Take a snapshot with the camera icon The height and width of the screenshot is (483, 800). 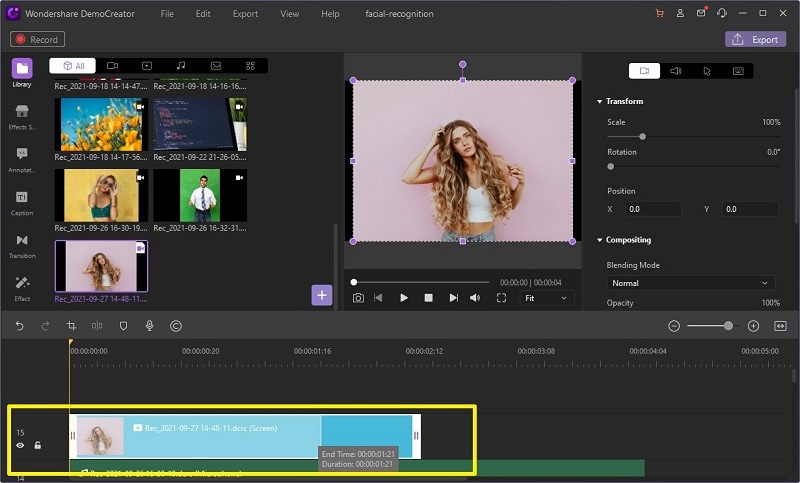click(x=358, y=298)
